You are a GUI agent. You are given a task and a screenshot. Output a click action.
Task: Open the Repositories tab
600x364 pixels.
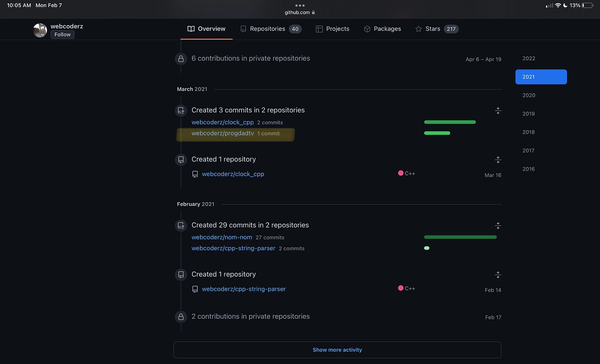pyautogui.click(x=271, y=29)
